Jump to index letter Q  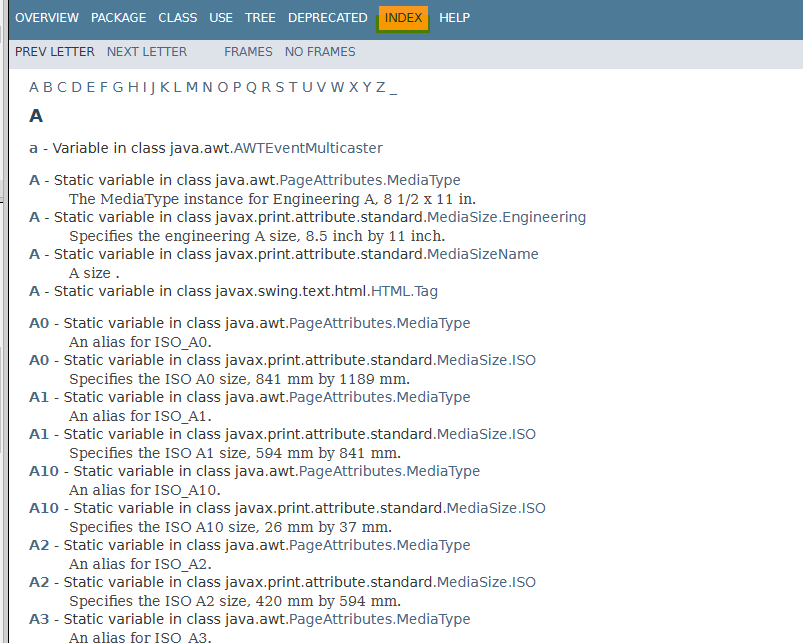click(x=251, y=88)
